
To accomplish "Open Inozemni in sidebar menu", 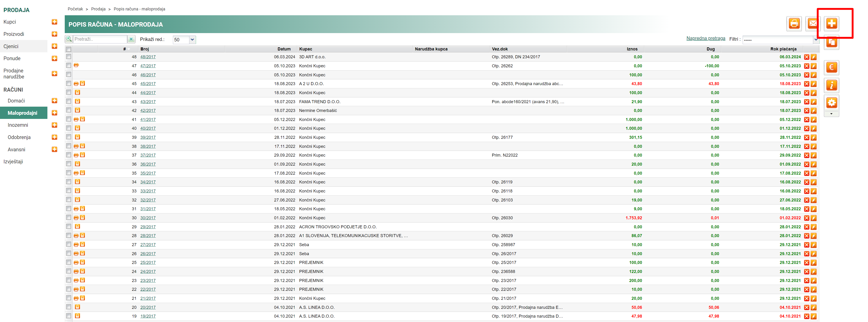I will (18, 125).
